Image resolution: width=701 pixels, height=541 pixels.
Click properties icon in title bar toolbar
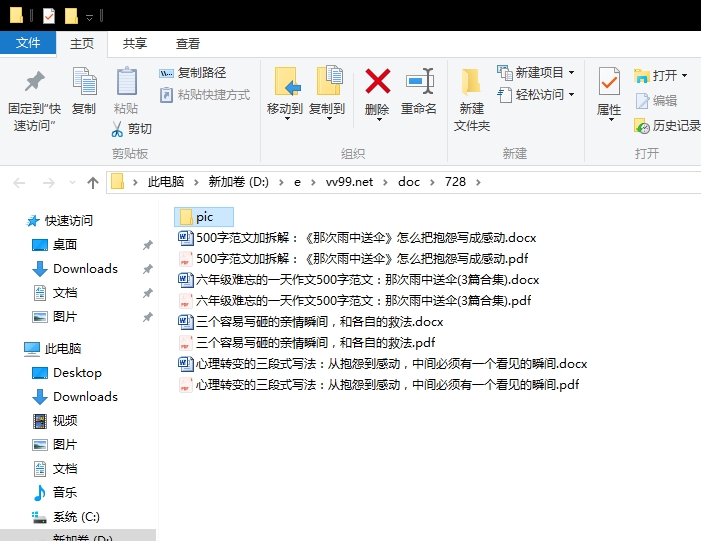tap(49, 16)
